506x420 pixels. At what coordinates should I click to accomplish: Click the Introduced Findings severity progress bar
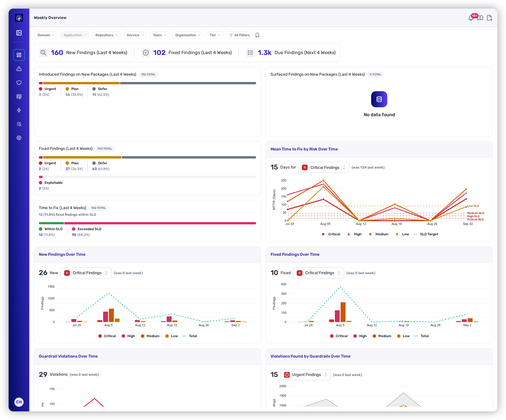pyautogui.click(x=147, y=83)
